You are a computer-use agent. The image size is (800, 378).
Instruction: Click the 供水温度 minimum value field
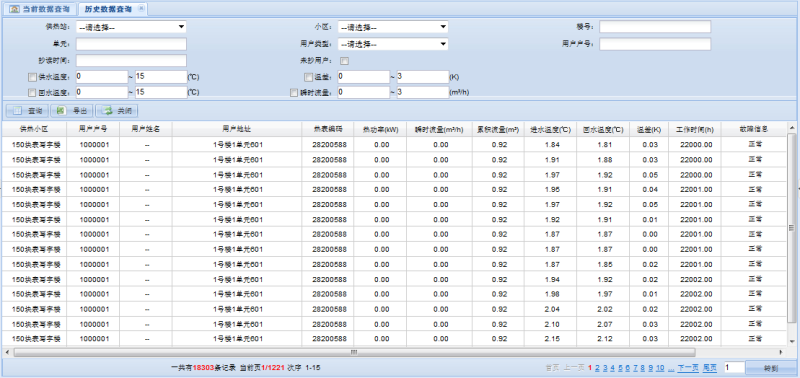point(102,77)
